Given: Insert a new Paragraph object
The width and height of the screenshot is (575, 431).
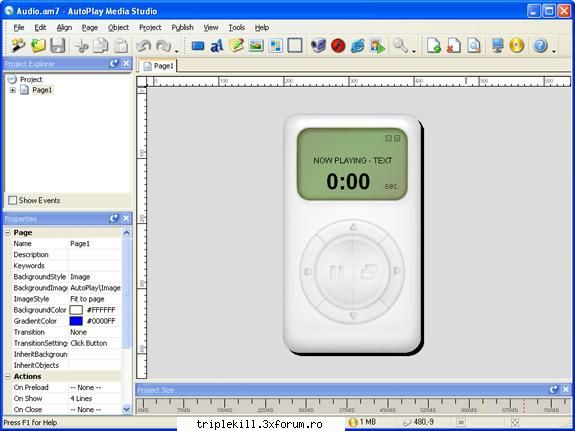Looking at the screenshot, I should [x=237, y=46].
